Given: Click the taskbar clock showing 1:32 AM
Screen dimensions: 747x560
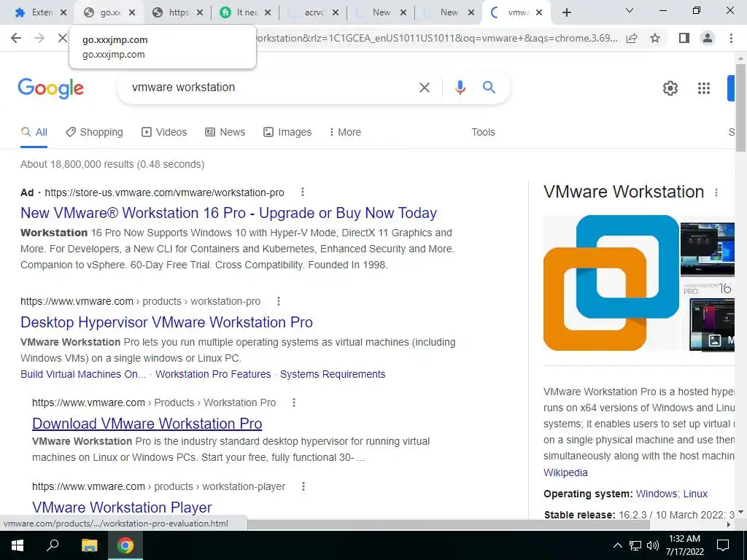Looking at the screenshot, I should pos(684,545).
